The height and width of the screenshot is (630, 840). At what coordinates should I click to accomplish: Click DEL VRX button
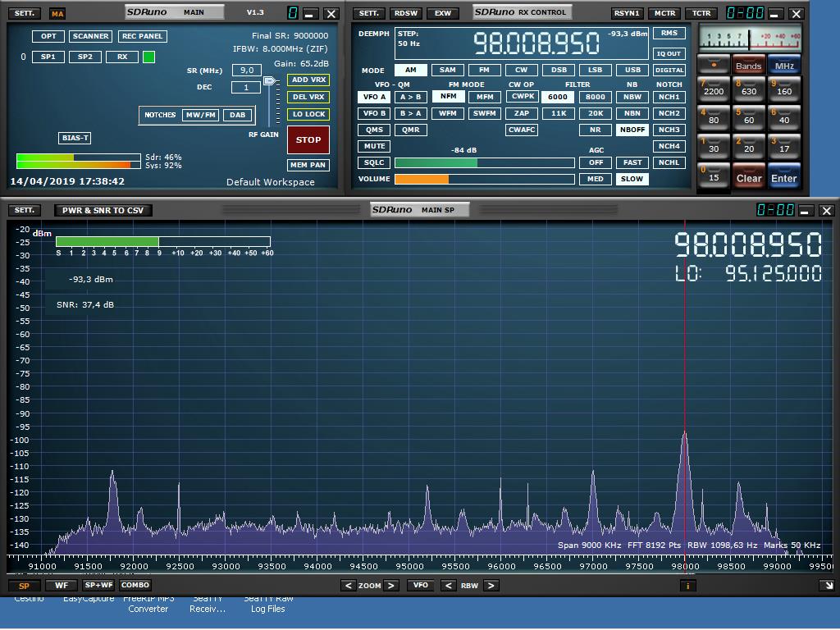click(308, 97)
